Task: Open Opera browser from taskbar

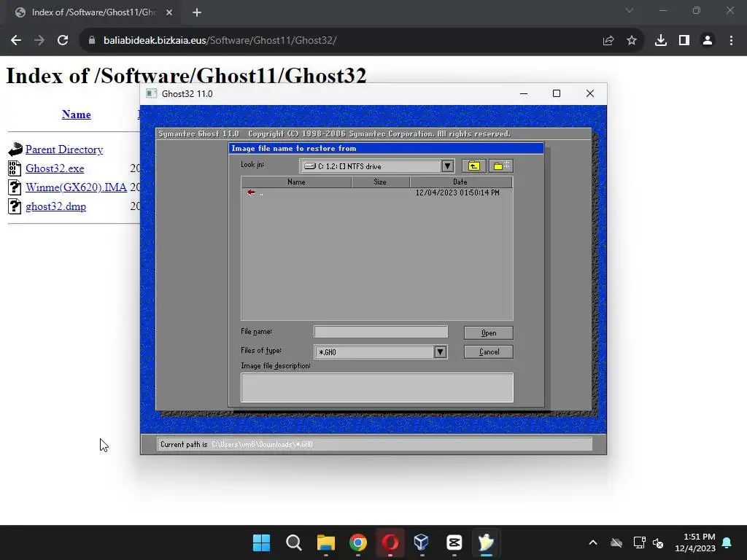Action: (390, 542)
